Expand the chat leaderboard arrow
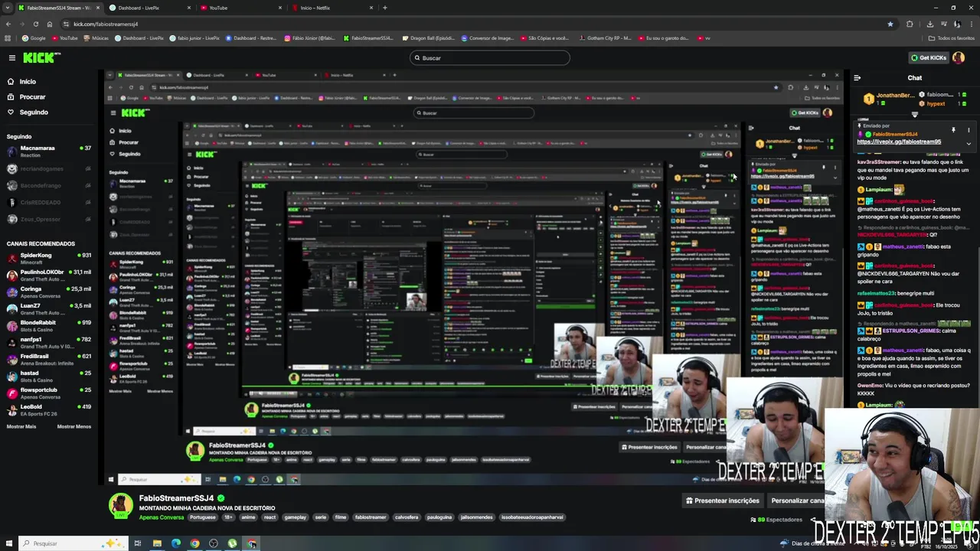Screen dimensions: 980x551 point(914,115)
